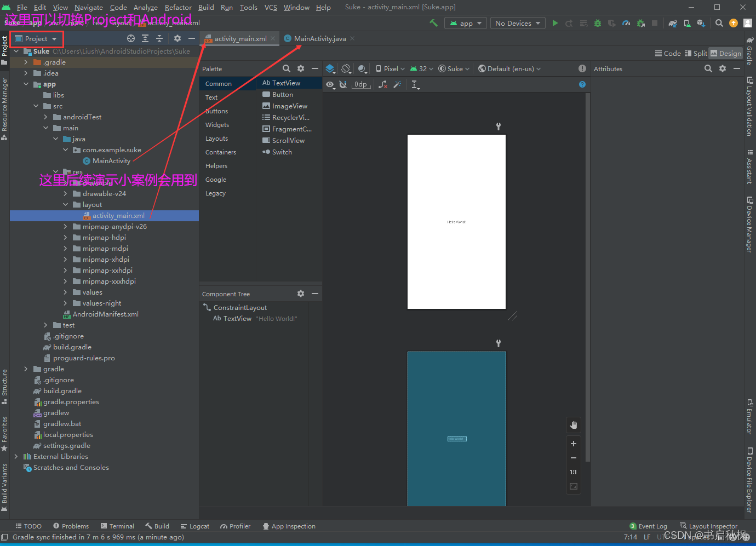
Task: Open Palette settings gear
Action: 301,68
